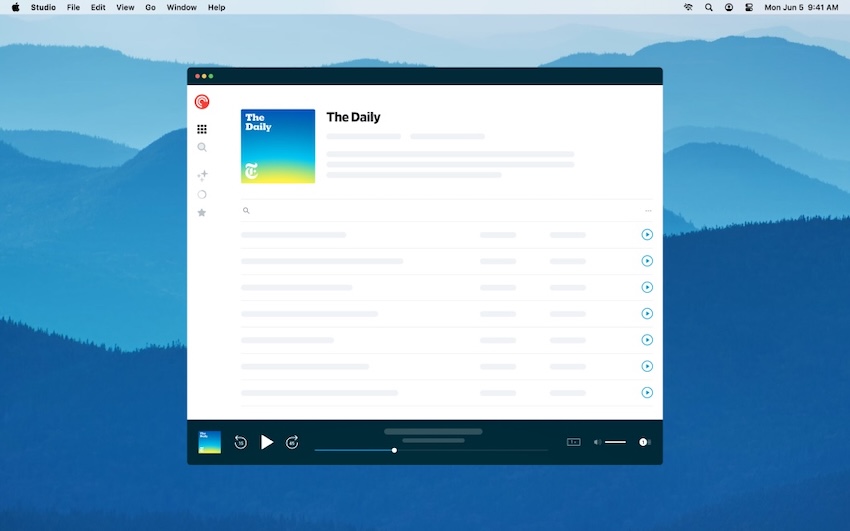The height and width of the screenshot is (531, 850).
Task: Play the second episode in the list
Action: 647,261
